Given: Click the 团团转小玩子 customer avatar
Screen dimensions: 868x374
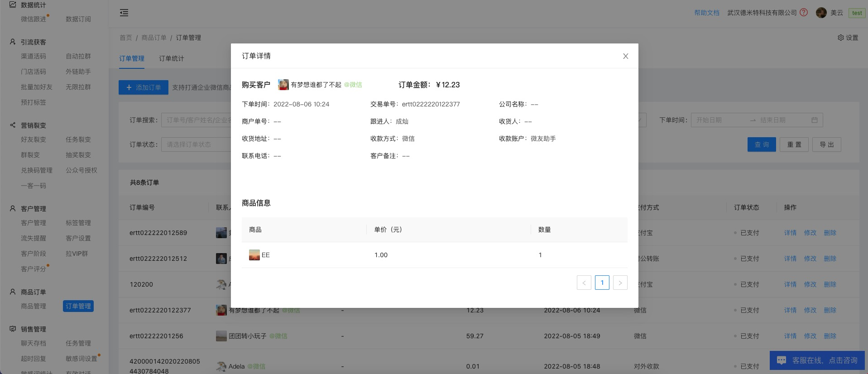Looking at the screenshot, I should [221, 336].
